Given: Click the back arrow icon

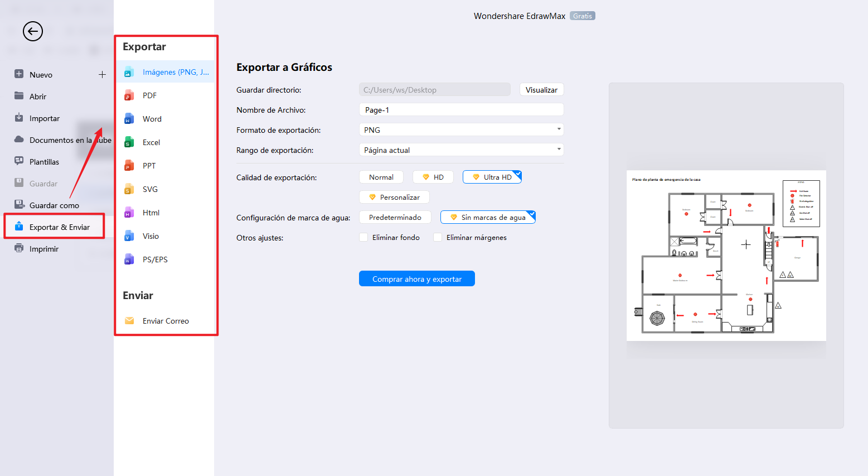Looking at the screenshot, I should [x=33, y=31].
